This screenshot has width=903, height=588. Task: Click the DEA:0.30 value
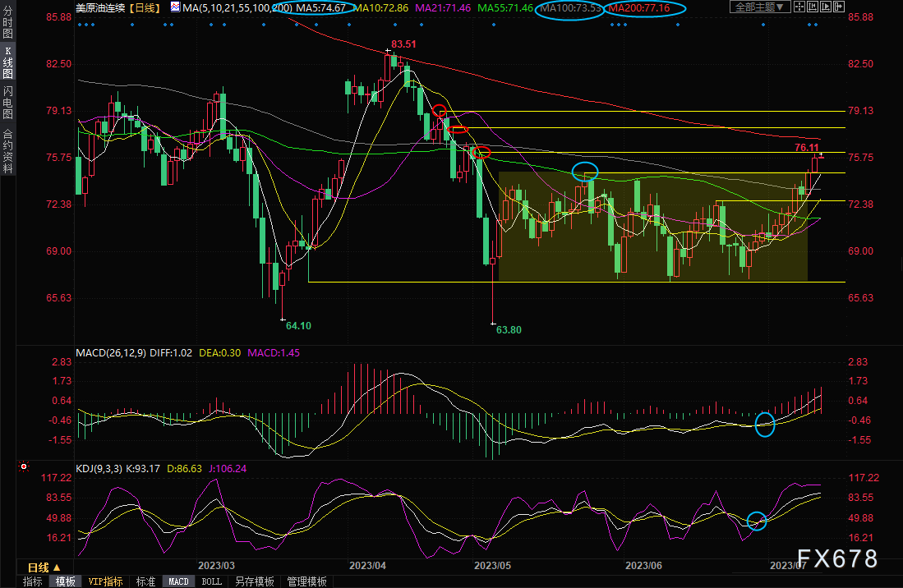tap(219, 352)
